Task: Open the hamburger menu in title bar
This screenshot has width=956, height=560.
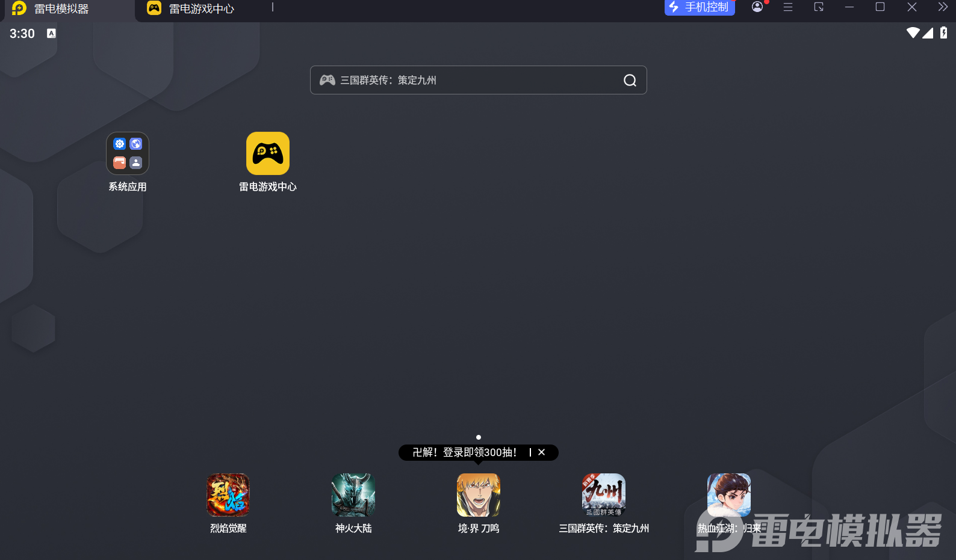Action: point(788,7)
